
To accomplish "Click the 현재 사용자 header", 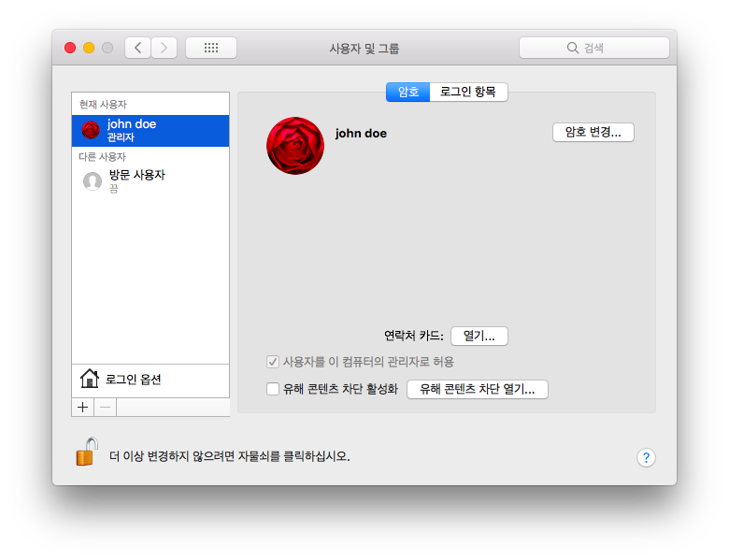I will 103,104.
